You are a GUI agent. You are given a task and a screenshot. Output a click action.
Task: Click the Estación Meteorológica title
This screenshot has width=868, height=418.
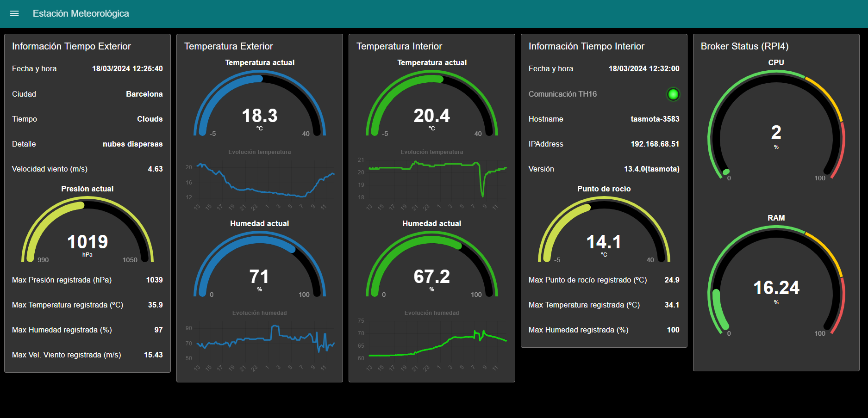click(81, 13)
